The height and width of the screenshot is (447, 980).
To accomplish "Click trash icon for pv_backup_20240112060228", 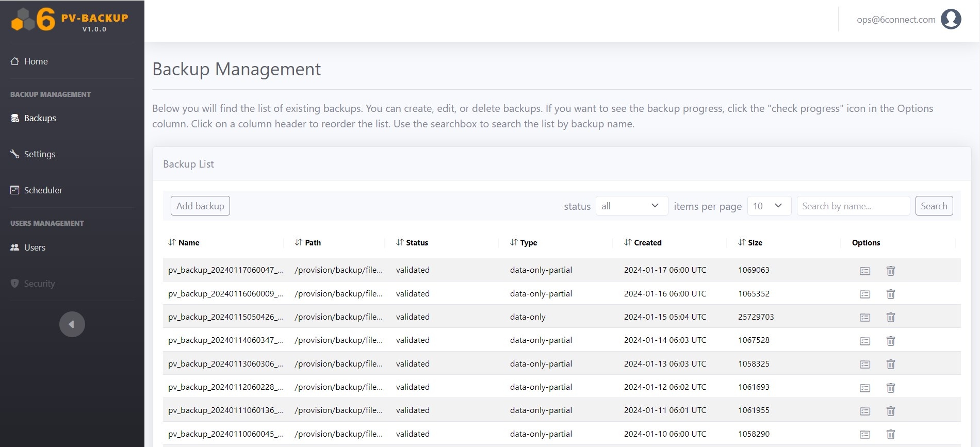I will [x=890, y=388].
